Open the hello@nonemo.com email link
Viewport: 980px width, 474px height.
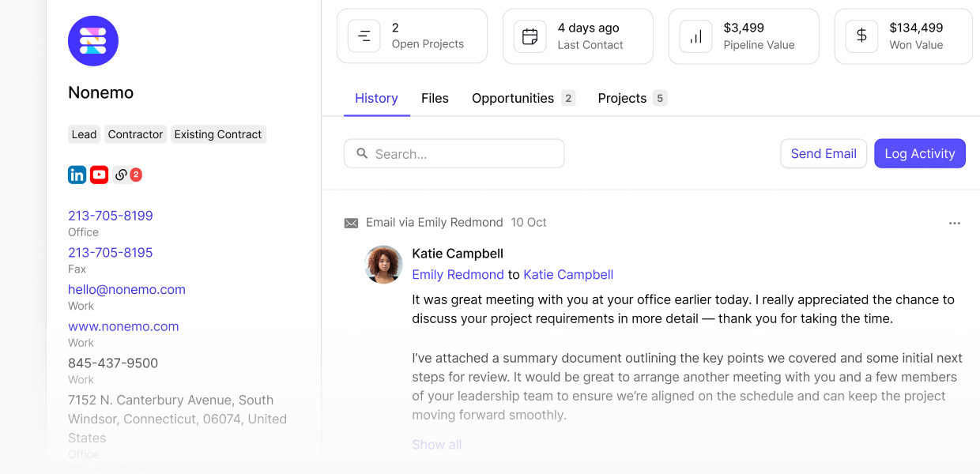coord(126,289)
